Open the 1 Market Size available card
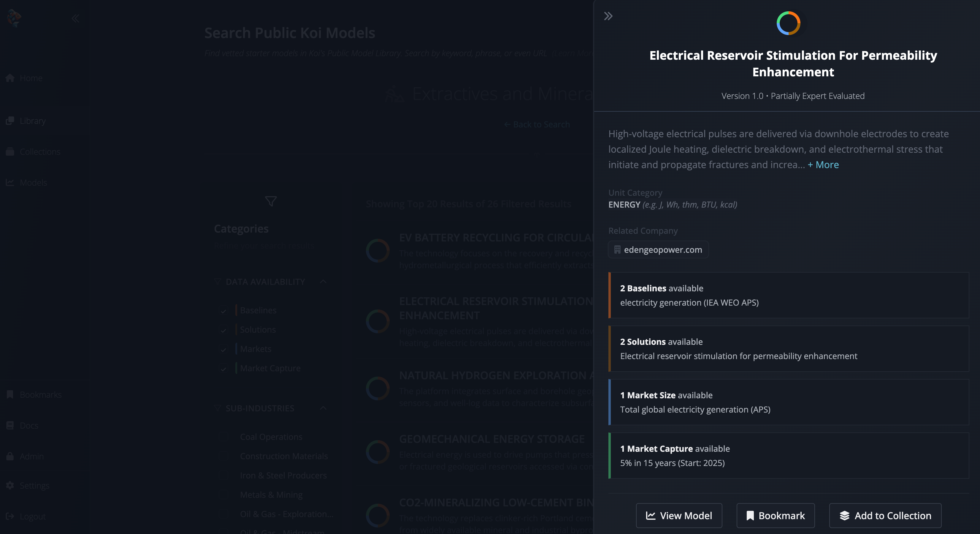 (788, 402)
